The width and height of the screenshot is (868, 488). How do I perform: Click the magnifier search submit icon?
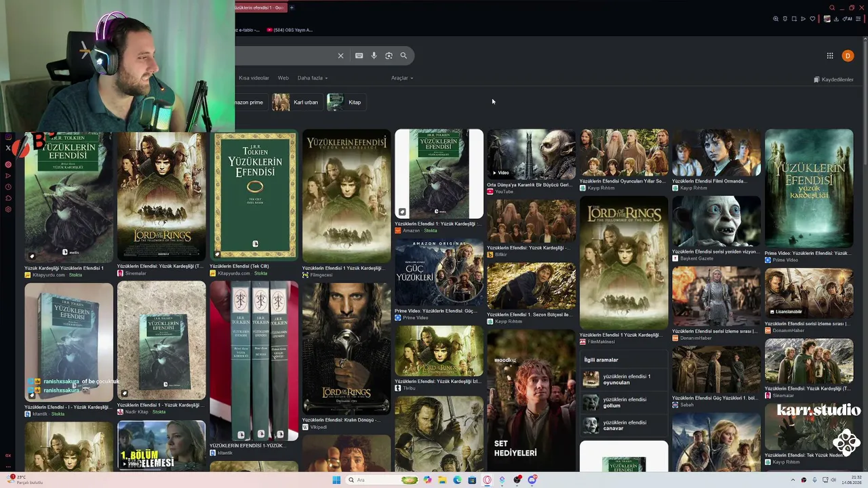[x=403, y=56]
